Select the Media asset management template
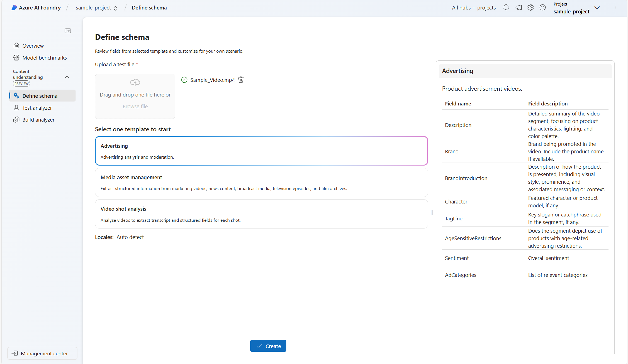Viewport: 628px width, 364px height. pyautogui.click(x=262, y=182)
